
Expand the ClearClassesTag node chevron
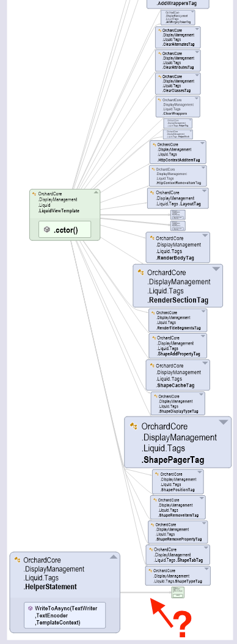(x=197, y=75)
